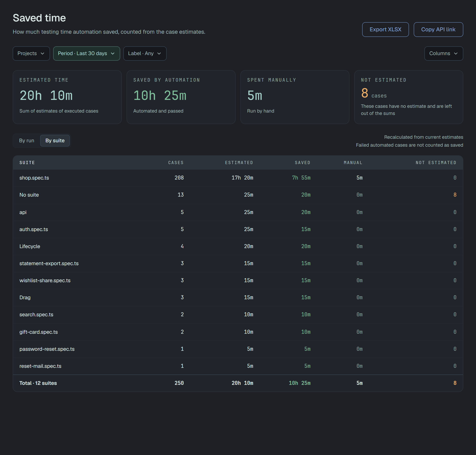Click the Saved time page heading
Image resolution: width=476 pixels, height=455 pixels.
(x=39, y=18)
